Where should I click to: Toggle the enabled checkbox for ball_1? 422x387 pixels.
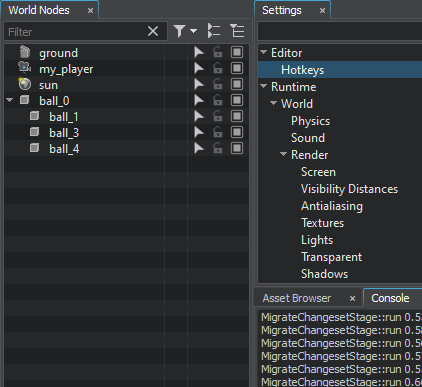tap(237, 116)
